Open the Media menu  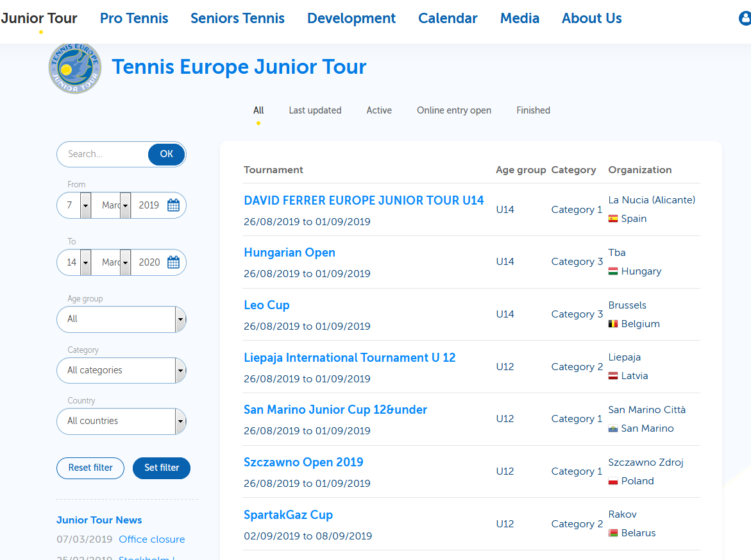pos(519,18)
